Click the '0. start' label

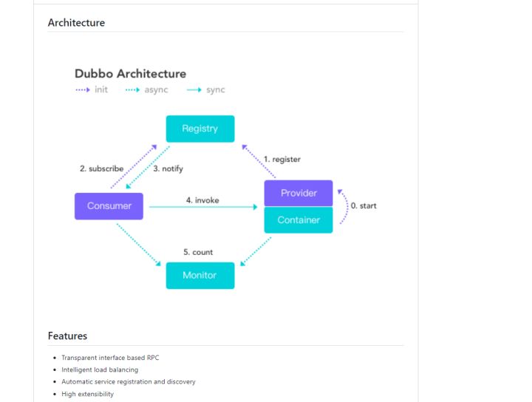point(364,206)
